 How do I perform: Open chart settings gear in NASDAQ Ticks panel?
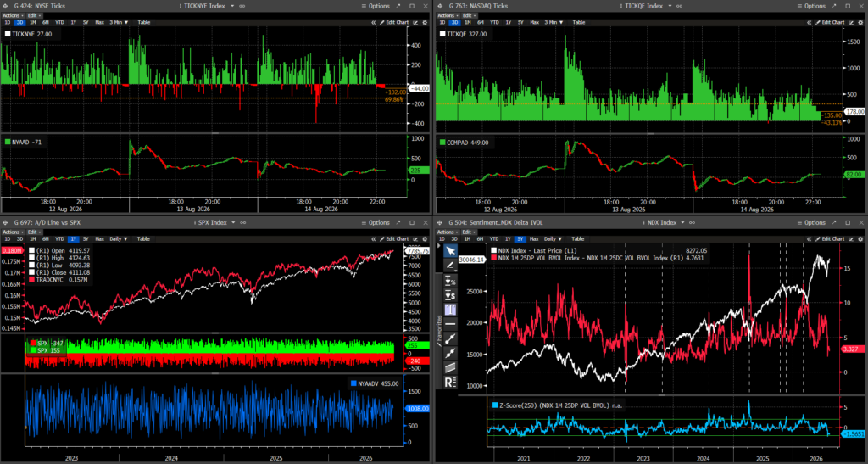(x=860, y=23)
